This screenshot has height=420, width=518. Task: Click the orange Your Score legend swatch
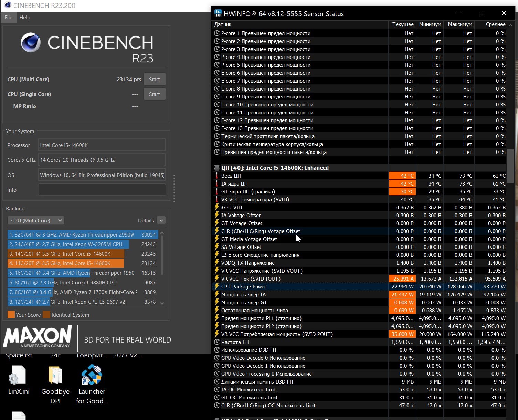(11, 315)
